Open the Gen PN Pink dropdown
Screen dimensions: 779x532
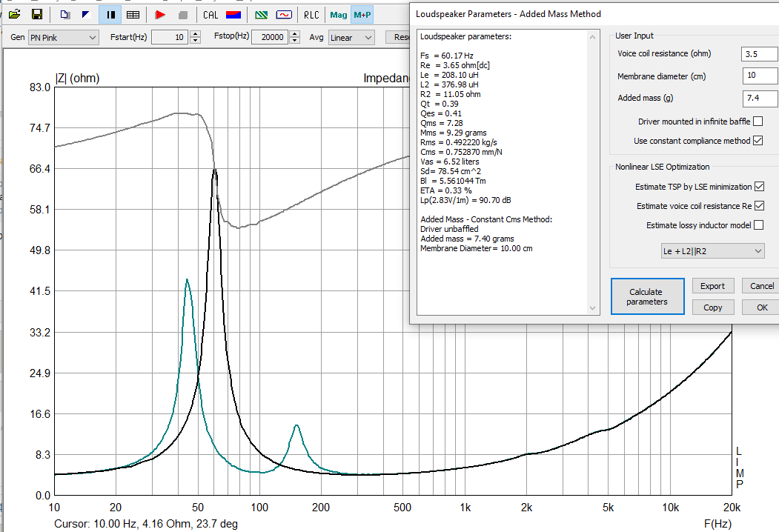(x=63, y=38)
